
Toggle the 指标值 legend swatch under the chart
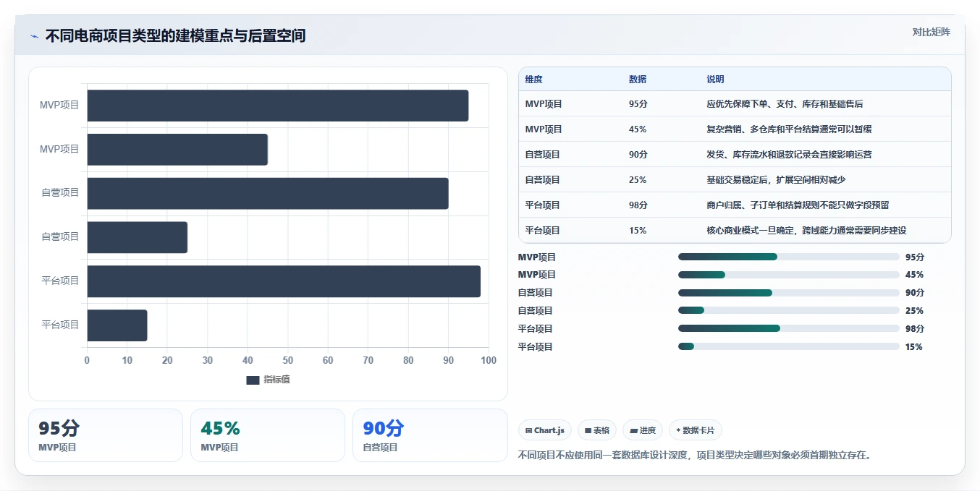(253, 380)
